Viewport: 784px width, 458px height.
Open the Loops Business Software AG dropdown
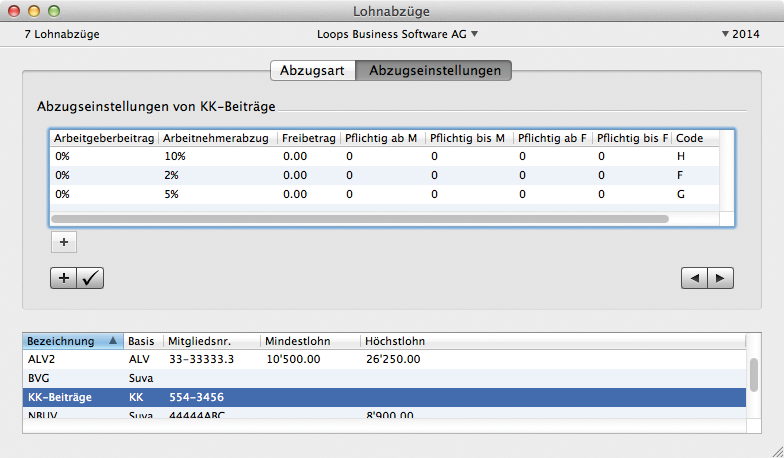pos(397,34)
